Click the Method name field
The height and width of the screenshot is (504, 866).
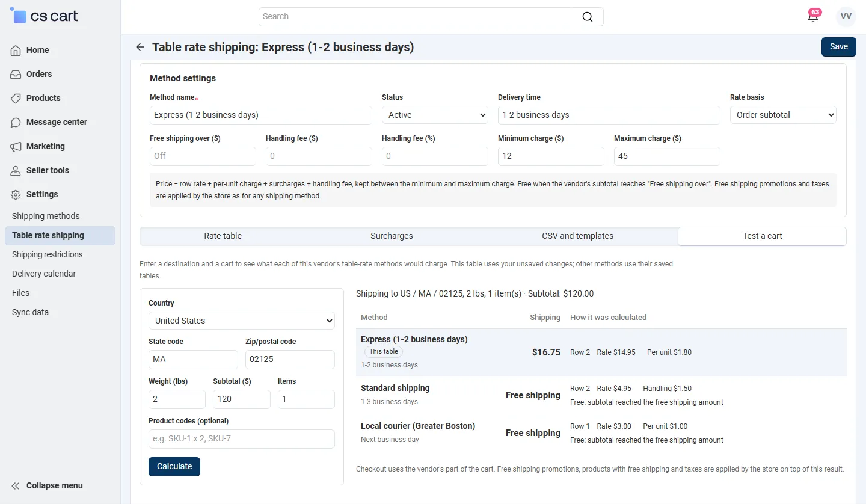coord(261,115)
